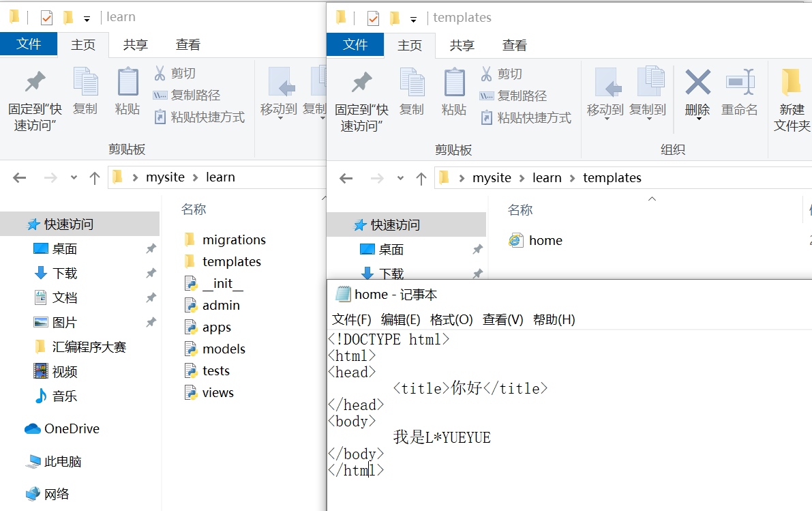Click the back navigation arrow button
Image resolution: width=812 pixels, height=511 pixels.
346,177
